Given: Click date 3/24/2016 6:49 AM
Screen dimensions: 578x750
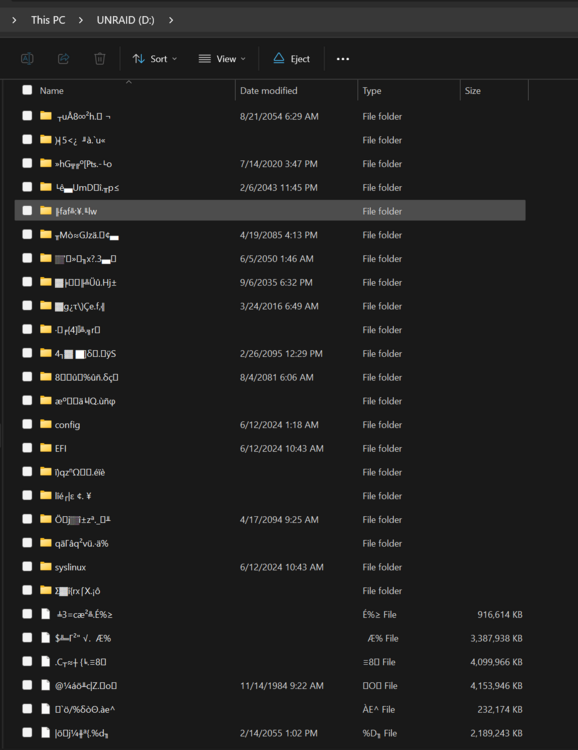Looking at the screenshot, I should (x=279, y=306).
